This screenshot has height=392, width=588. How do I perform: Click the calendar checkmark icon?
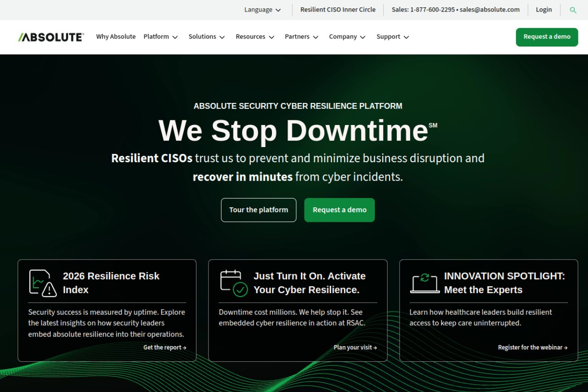coord(234,283)
